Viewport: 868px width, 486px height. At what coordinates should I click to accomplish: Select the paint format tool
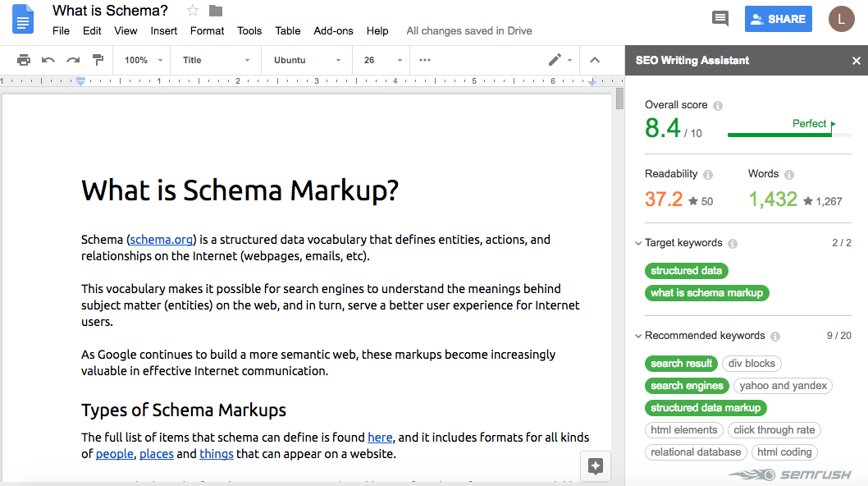coord(98,60)
